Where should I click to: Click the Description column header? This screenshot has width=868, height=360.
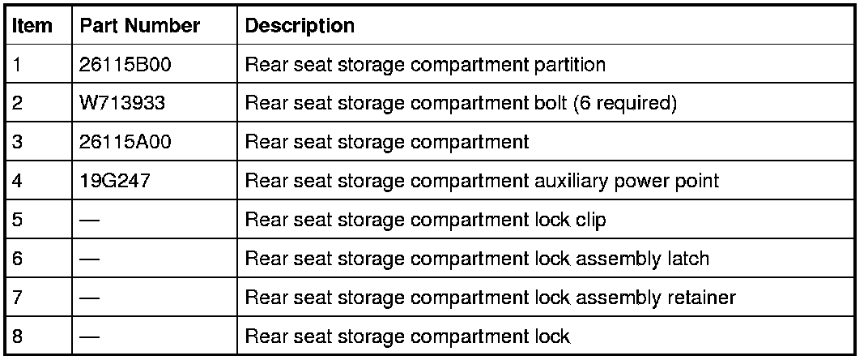tap(300, 26)
